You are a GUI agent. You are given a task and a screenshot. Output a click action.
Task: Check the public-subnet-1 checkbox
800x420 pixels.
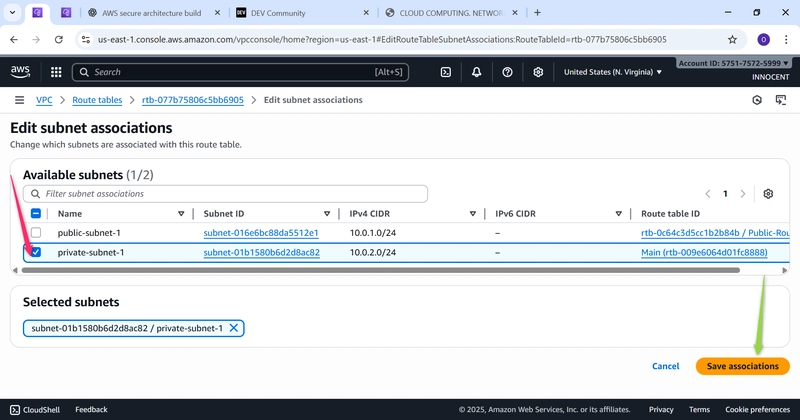point(36,233)
